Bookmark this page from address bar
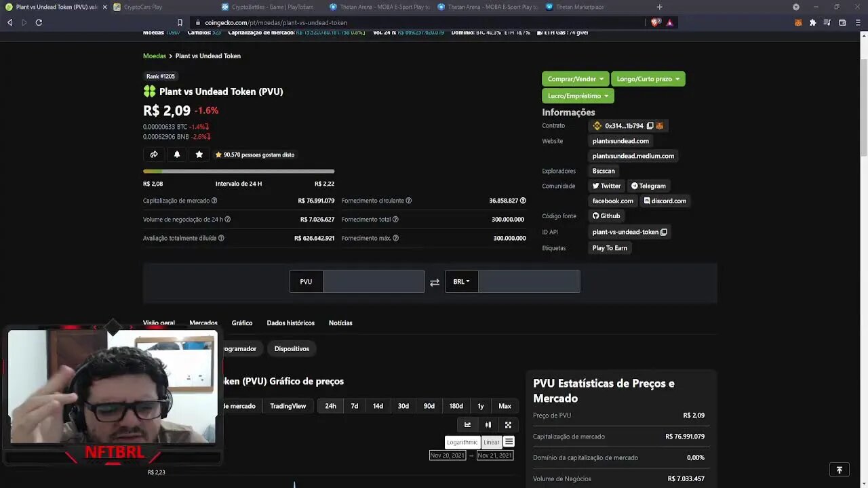Viewport: 868px width, 488px height. click(180, 22)
